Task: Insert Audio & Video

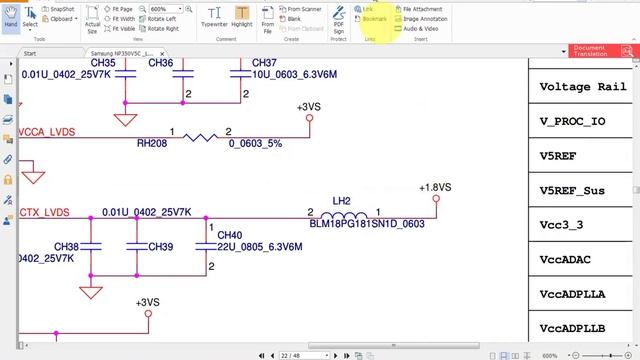Action: tap(416, 29)
